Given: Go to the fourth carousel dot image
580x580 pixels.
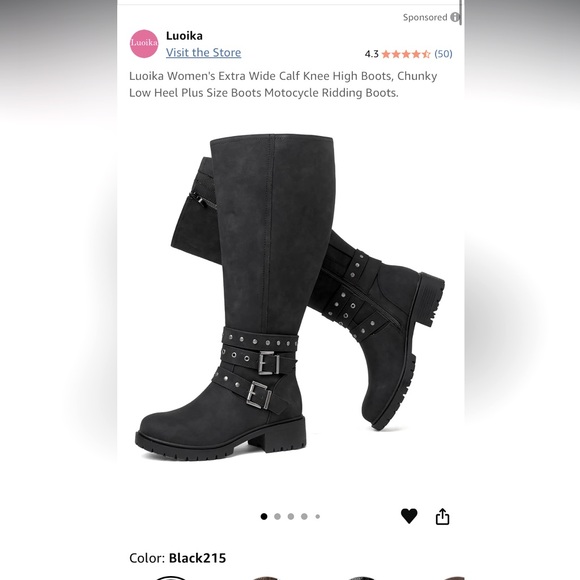Looking at the screenshot, I should point(304,516).
